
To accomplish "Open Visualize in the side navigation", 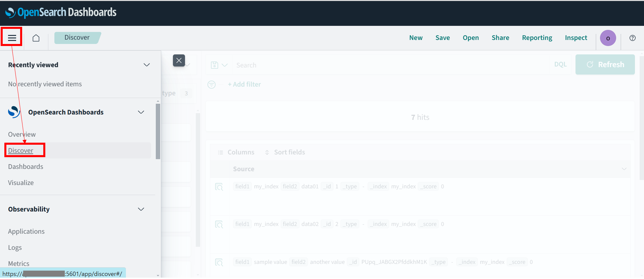I will point(21,183).
